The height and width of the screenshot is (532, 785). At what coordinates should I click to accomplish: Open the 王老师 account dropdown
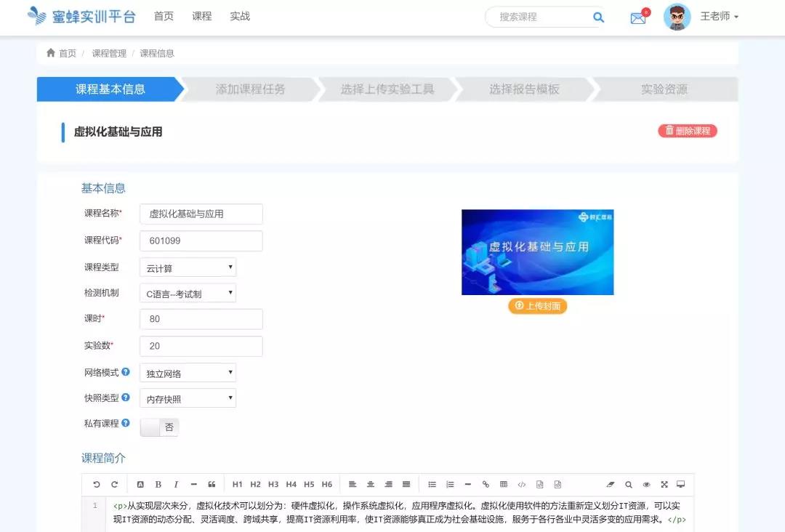719,16
